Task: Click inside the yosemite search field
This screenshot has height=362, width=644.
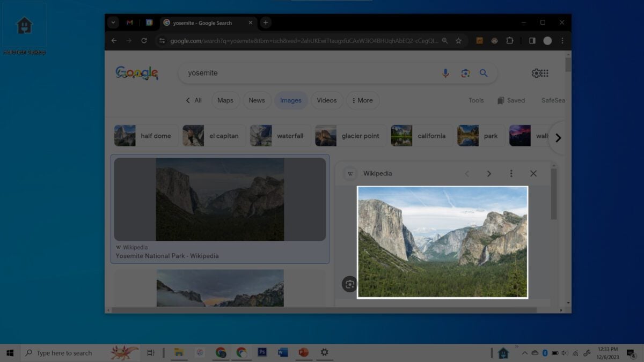Action: [x=268, y=73]
